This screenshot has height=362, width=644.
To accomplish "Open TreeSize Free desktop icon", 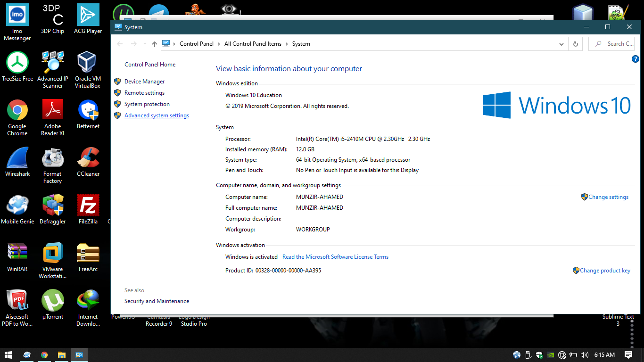I will point(17,66).
